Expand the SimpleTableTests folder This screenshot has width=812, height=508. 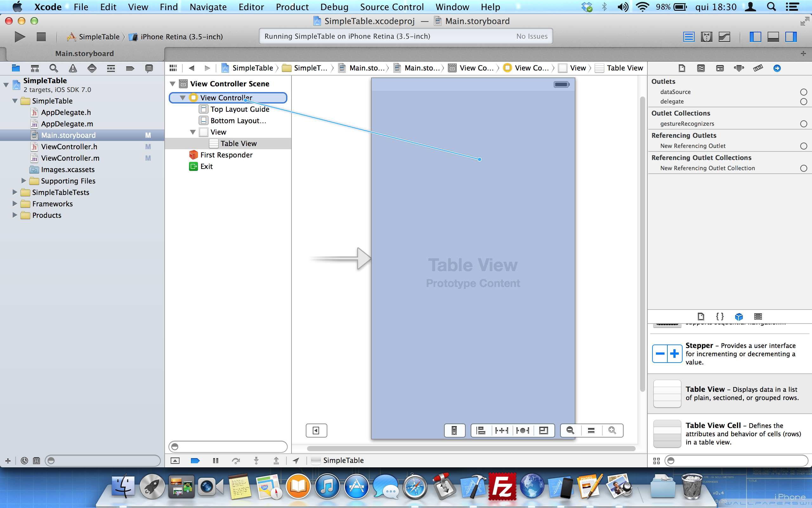(x=14, y=192)
